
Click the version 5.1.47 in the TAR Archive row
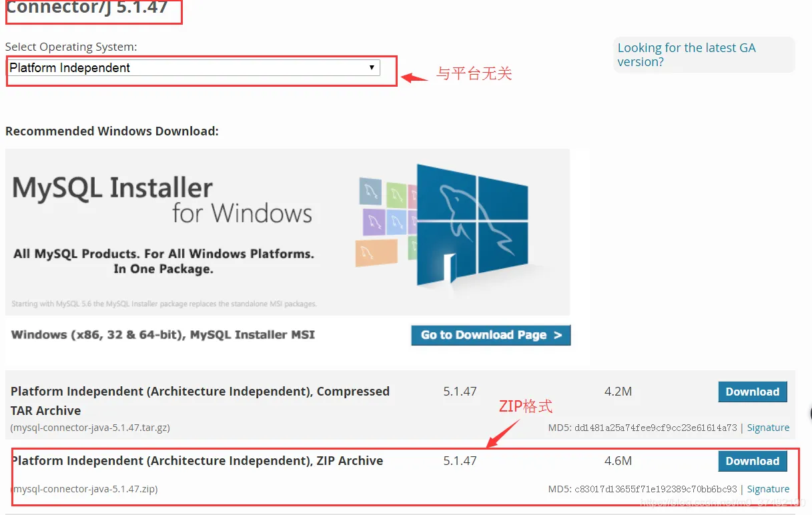[x=460, y=392]
